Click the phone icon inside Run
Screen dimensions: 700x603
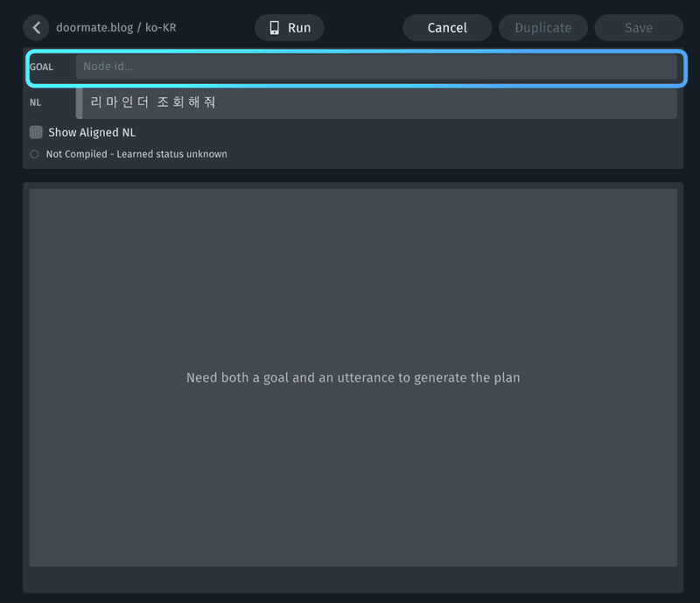tap(274, 28)
